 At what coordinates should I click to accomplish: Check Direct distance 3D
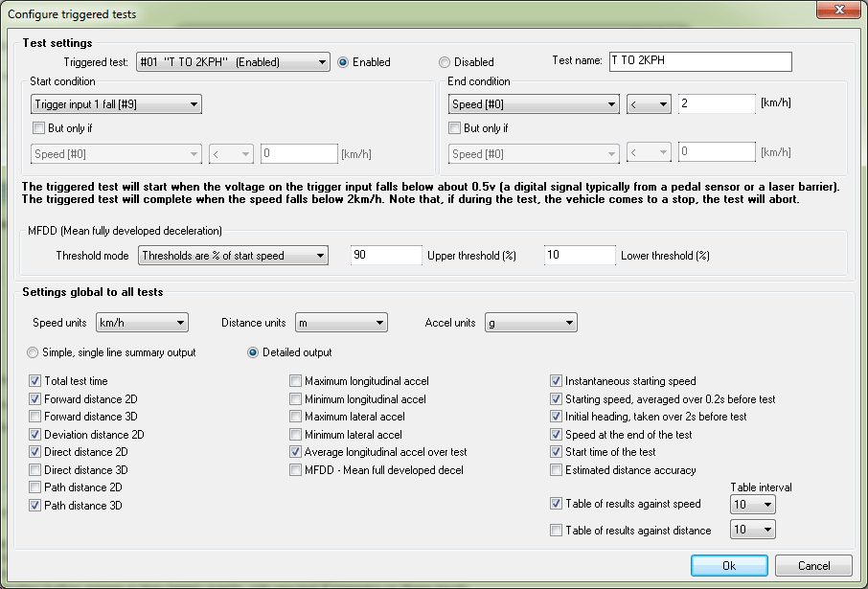pos(34,470)
